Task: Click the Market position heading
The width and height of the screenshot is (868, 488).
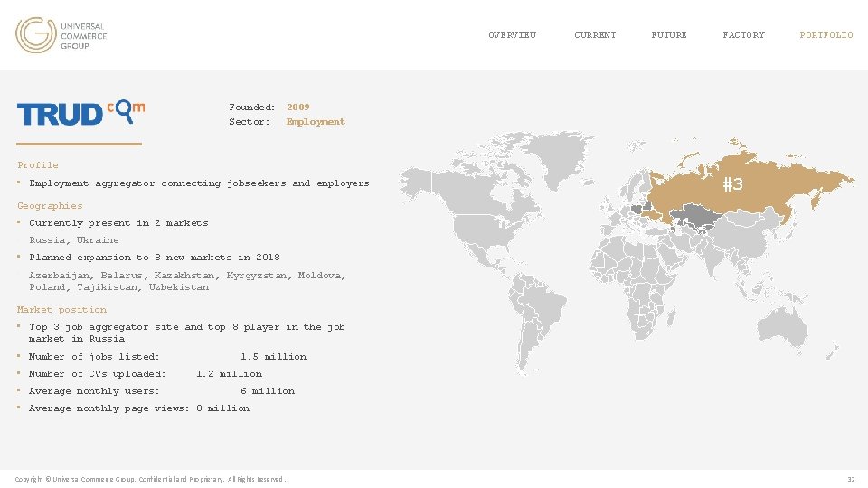Action: [61, 310]
